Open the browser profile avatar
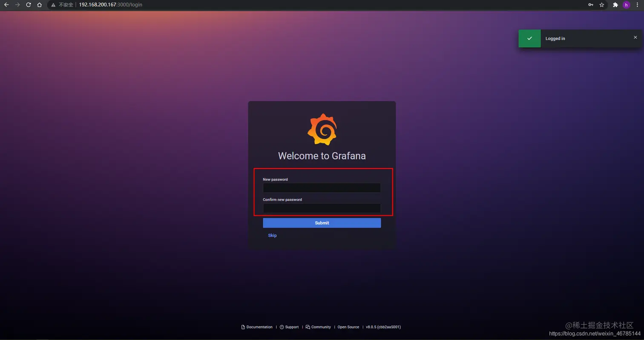This screenshot has width=644, height=340. tap(626, 5)
